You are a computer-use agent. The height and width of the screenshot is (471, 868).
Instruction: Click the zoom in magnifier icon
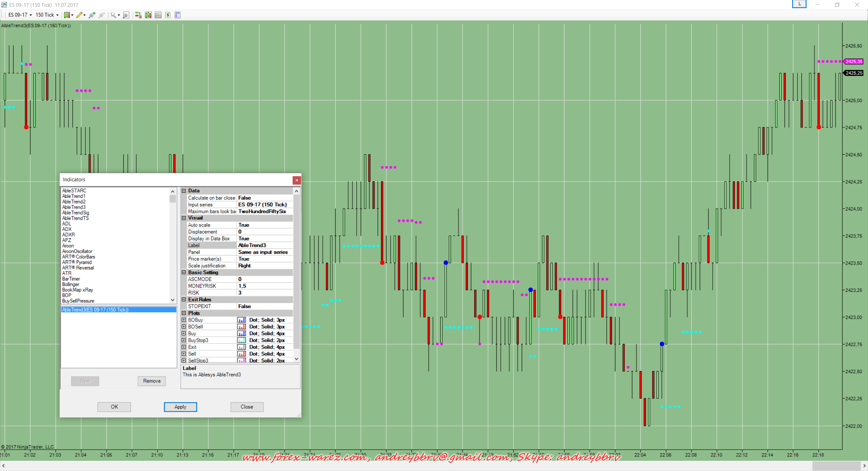pyautogui.click(x=92, y=15)
